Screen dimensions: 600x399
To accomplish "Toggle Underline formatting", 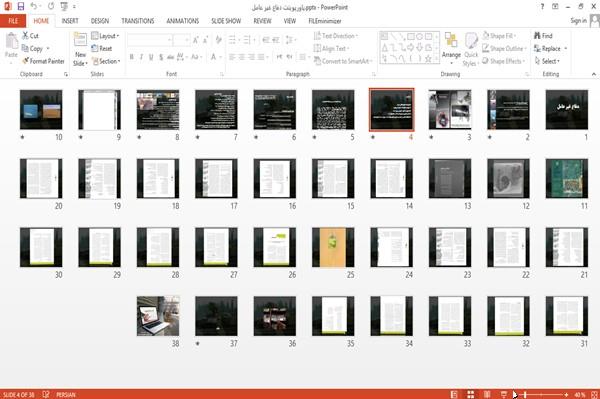I will pyautogui.click(x=151, y=57).
